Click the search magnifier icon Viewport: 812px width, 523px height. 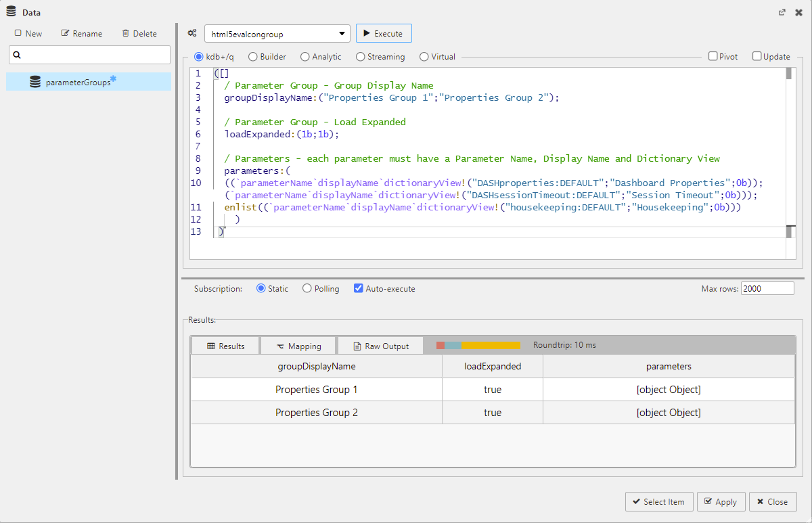18,55
